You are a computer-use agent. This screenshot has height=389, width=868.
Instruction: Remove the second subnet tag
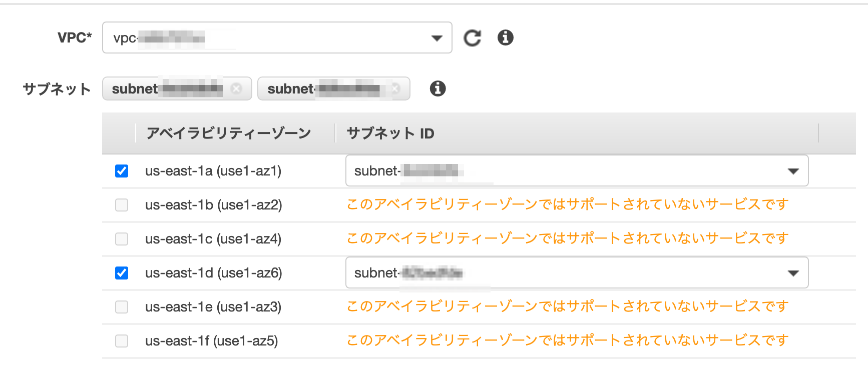pyautogui.click(x=395, y=88)
